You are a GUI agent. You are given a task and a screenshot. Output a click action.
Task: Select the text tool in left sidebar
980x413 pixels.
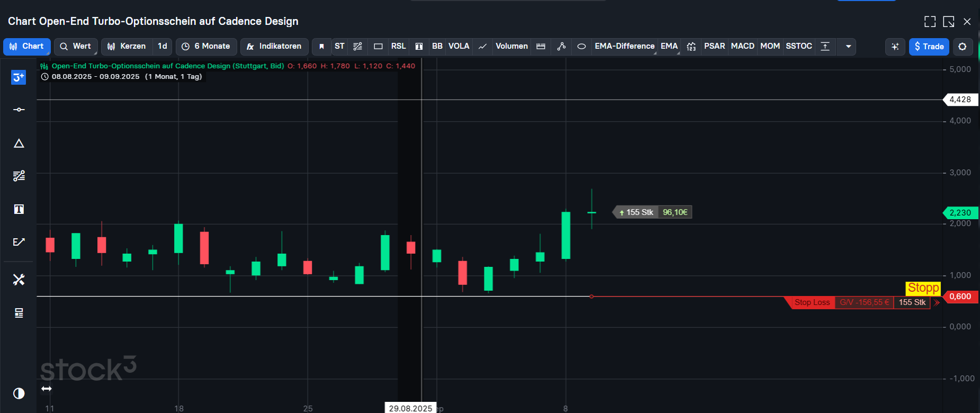[19, 209]
